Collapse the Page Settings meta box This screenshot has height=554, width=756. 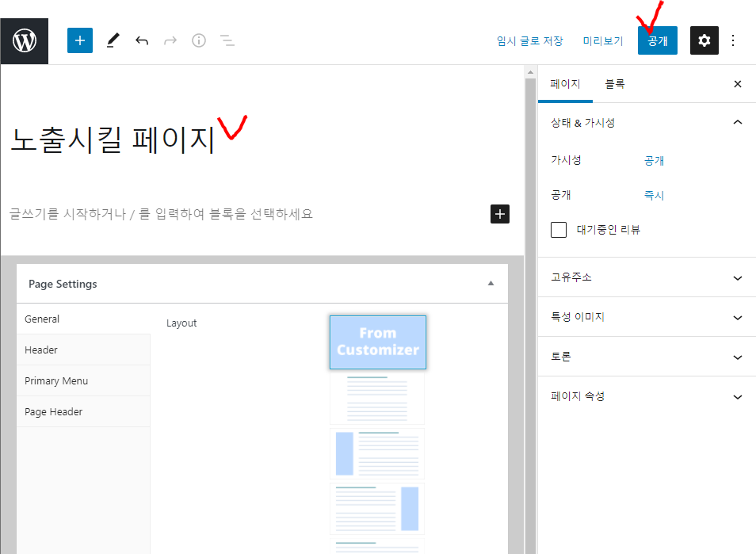click(491, 284)
